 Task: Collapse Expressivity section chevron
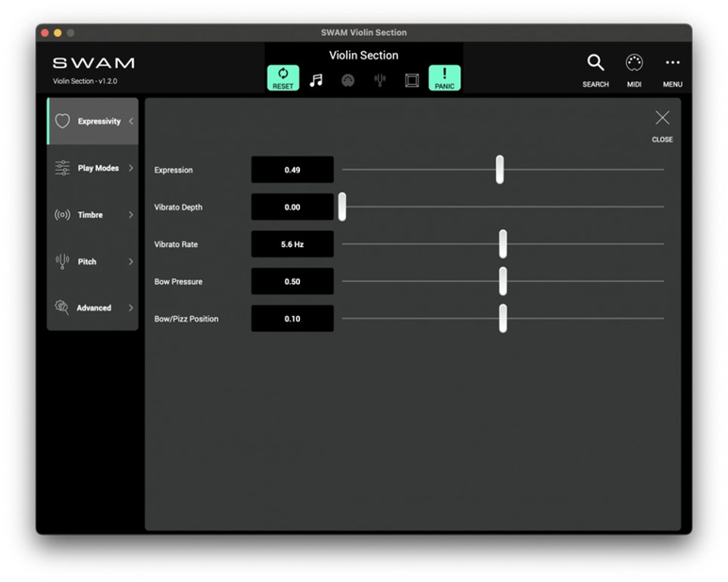[131, 121]
